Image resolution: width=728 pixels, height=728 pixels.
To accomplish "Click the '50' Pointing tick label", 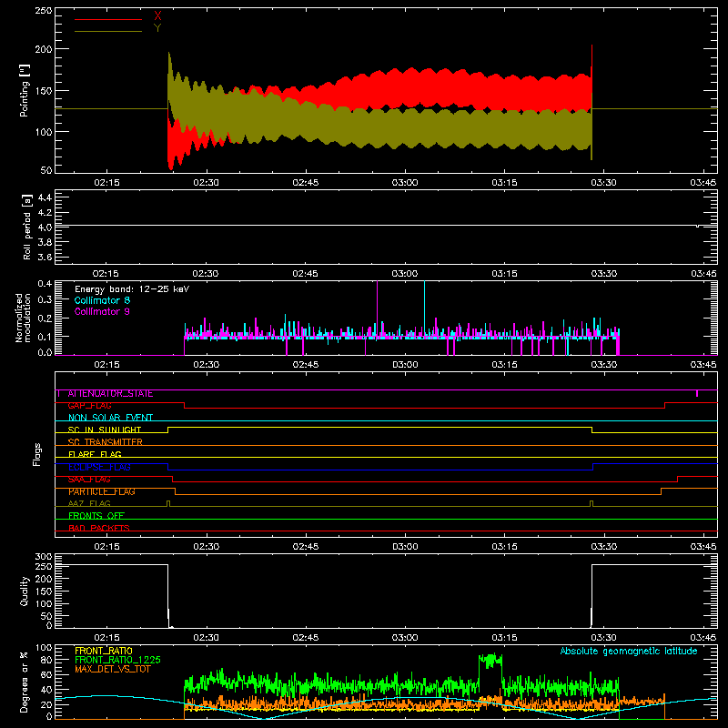I will [46, 170].
